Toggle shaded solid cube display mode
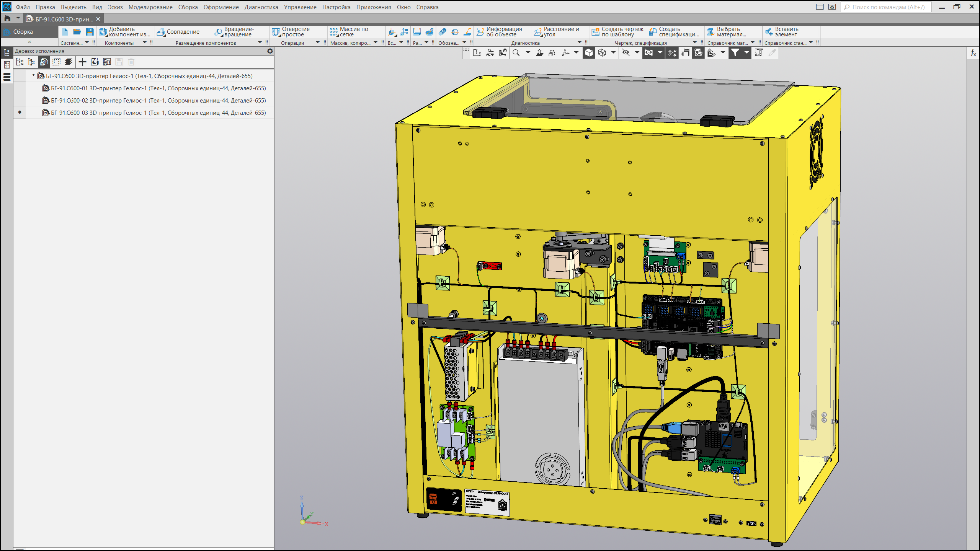Screen dimensions: 980x551 pos(589,53)
